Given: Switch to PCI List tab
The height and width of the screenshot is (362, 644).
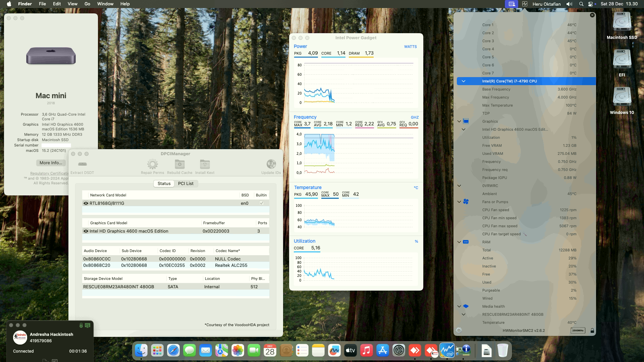Looking at the screenshot, I should [x=186, y=183].
